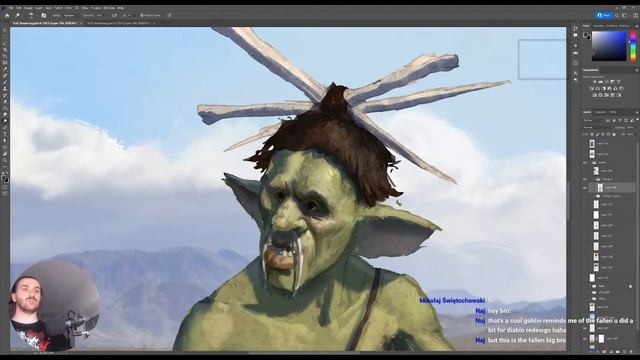Add a Hue/Saturation adjustment
The image size is (640, 360).
pos(591,88)
